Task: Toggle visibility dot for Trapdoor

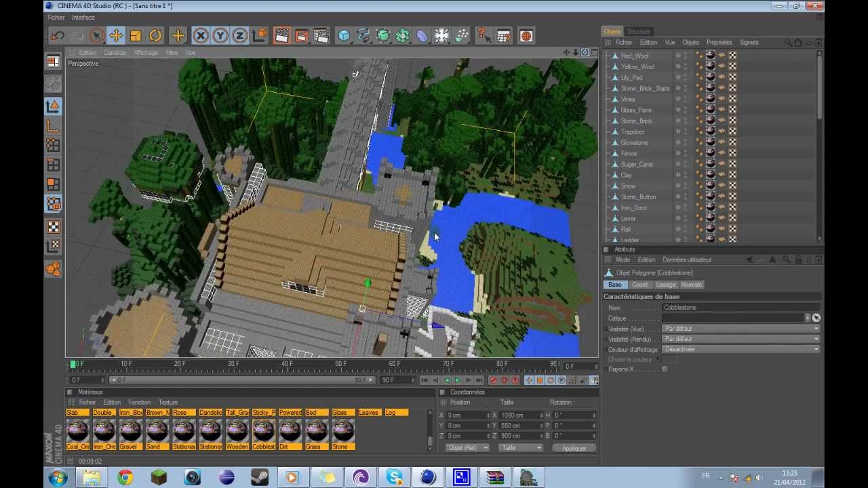Action: pyautogui.click(x=677, y=130)
